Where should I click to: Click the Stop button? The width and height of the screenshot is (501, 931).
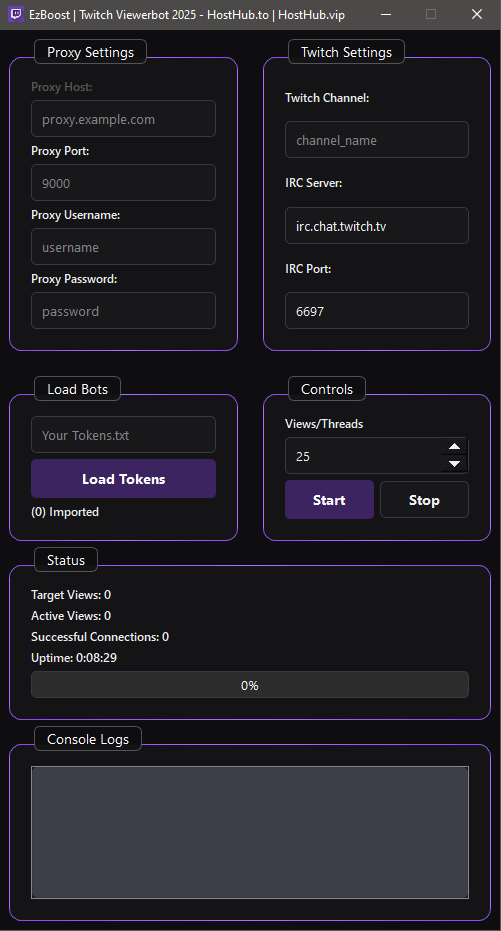(424, 500)
